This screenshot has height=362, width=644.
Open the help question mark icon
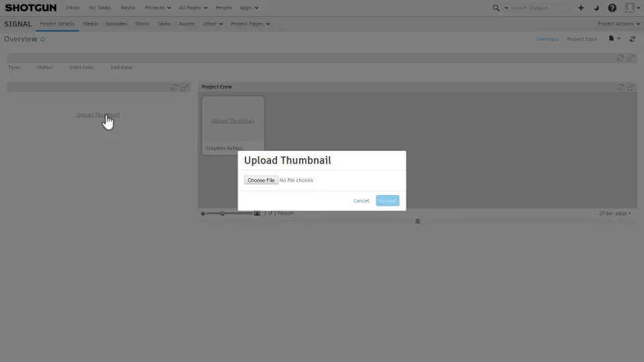(612, 8)
